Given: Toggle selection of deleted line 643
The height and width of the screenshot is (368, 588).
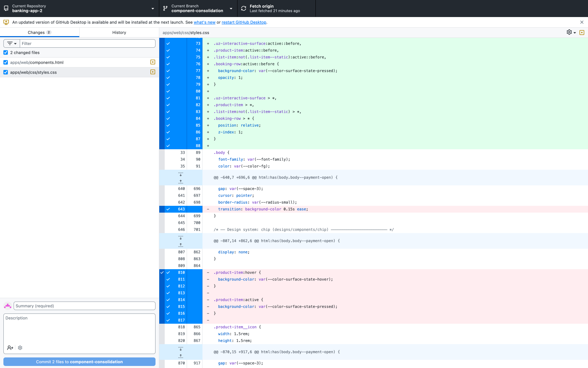Looking at the screenshot, I should coord(184,209).
